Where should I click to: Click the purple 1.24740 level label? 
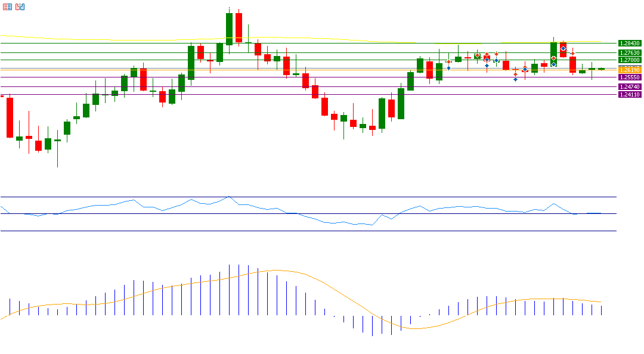(630, 87)
